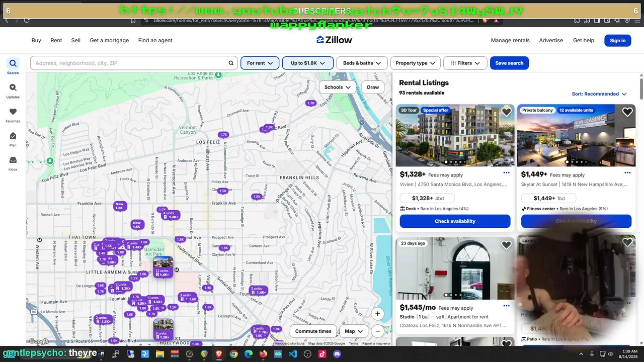644x362 pixels.
Task: Expand the Property type filter
Action: [x=416, y=63]
